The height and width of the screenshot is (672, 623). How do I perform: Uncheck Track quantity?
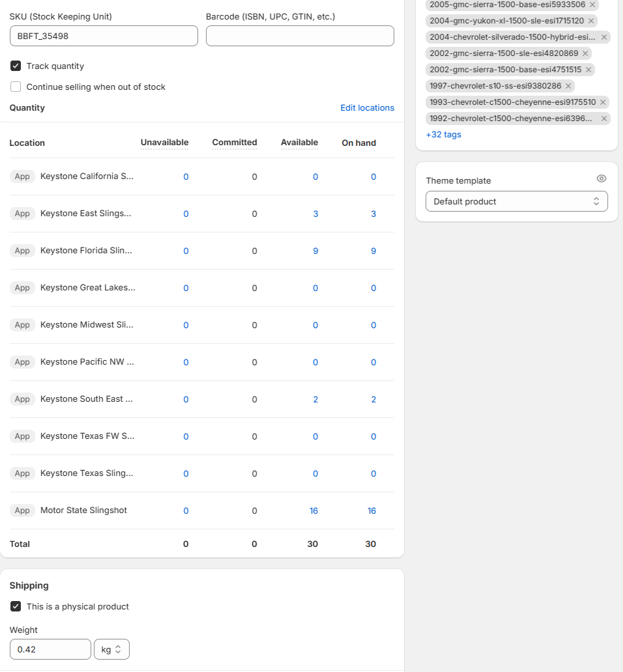[16, 66]
